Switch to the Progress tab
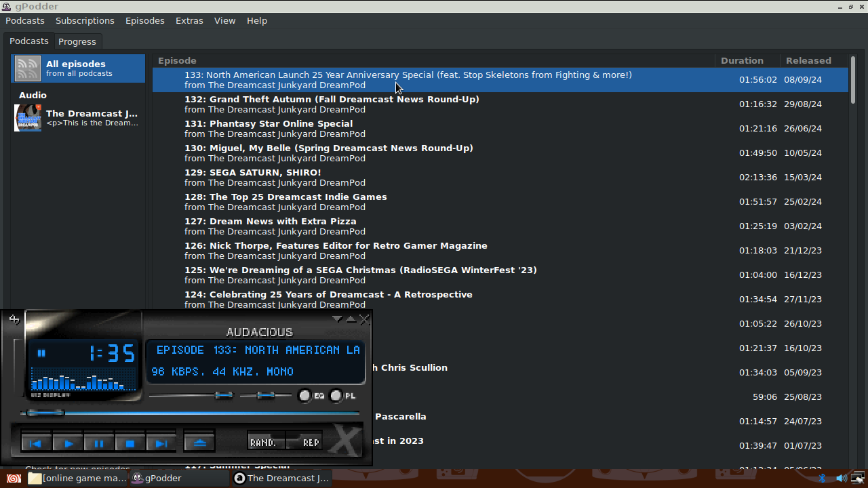The image size is (868, 488). pyautogui.click(x=77, y=41)
